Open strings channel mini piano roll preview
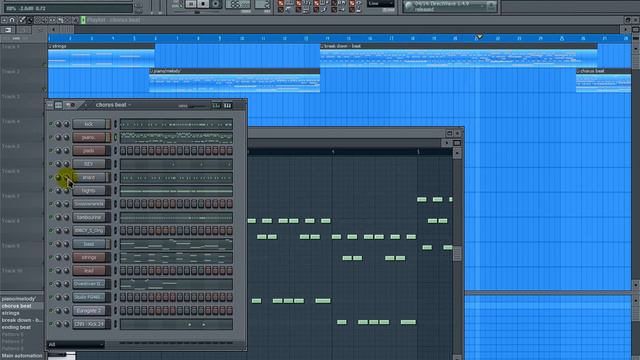The width and height of the screenshot is (640, 360). [176, 258]
